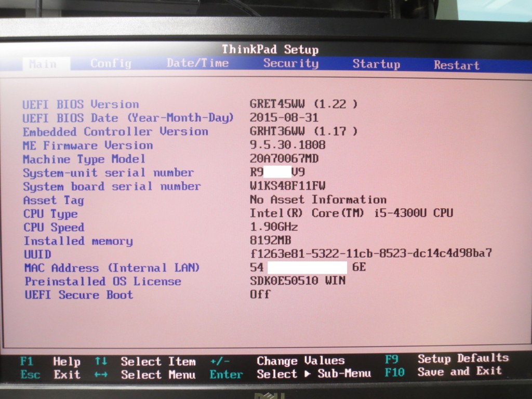532x399 pixels.
Task: Switch to the Config tab
Action: click(111, 63)
